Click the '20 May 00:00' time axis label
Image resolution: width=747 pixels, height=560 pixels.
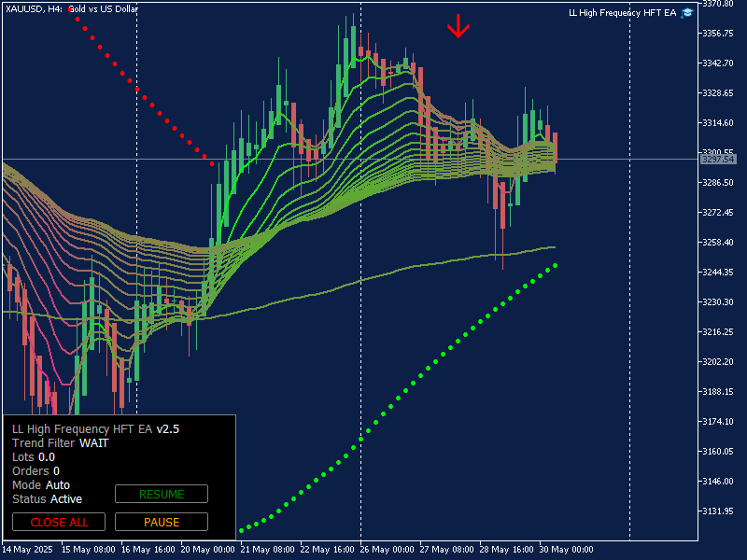[x=207, y=550]
